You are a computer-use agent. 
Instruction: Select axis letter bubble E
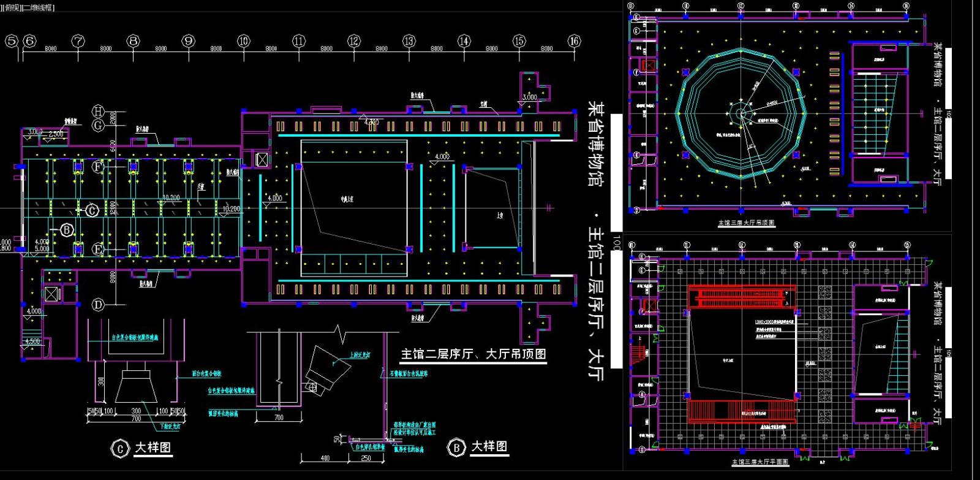(99, 249)
